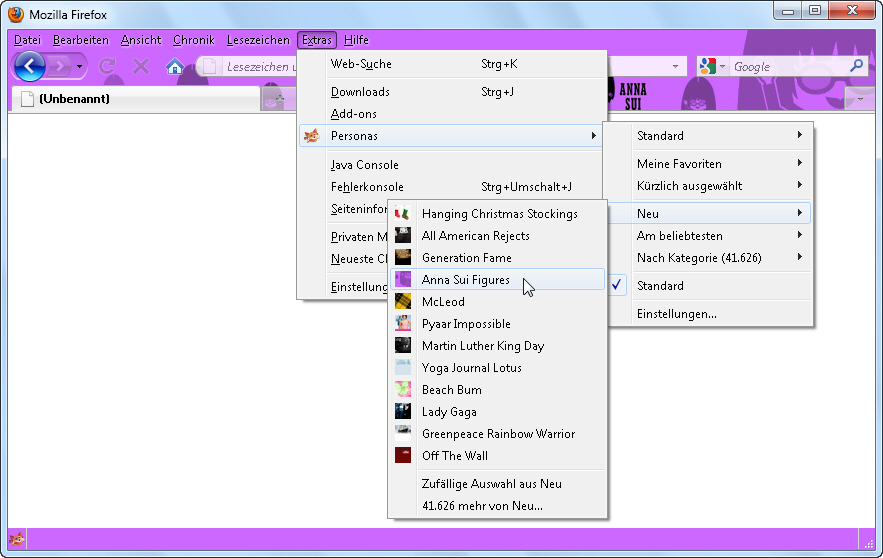Click the blue Back navigation arrow
The width and height of the screenshot is (883, 558).
coord(30,66)
